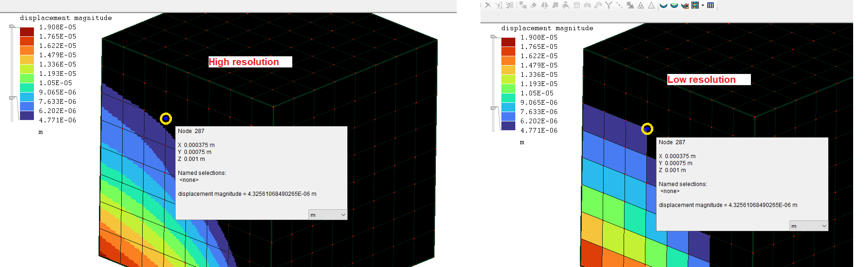Click the green and blue contour result icon
This screenshot has width=868, height=267.
click(x=674, y=6)
